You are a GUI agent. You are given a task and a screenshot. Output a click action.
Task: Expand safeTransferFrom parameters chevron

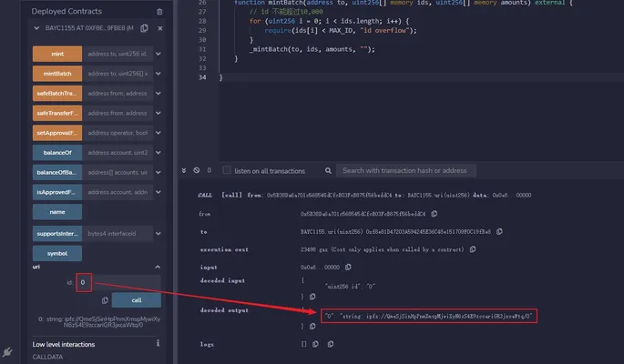click(159, 113)
